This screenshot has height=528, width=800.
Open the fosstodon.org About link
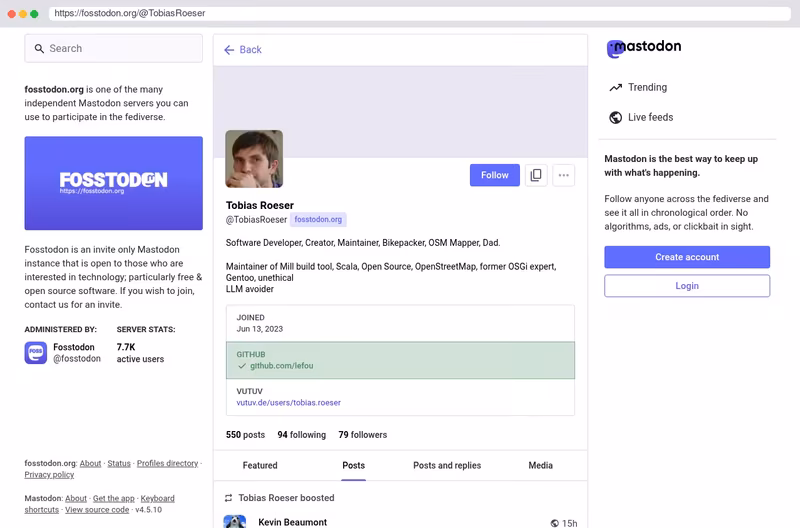tap(90, 463)
